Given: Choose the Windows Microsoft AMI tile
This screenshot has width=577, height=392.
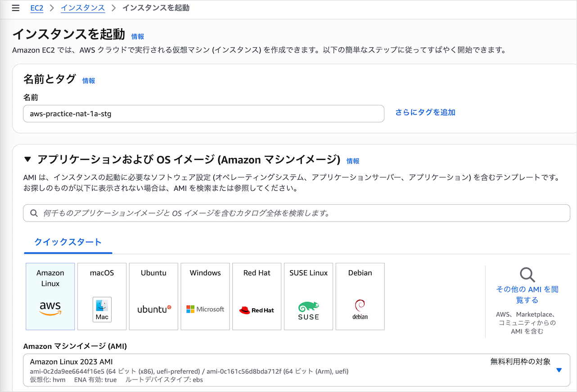Looking at the screenshot, I should 205,297.
